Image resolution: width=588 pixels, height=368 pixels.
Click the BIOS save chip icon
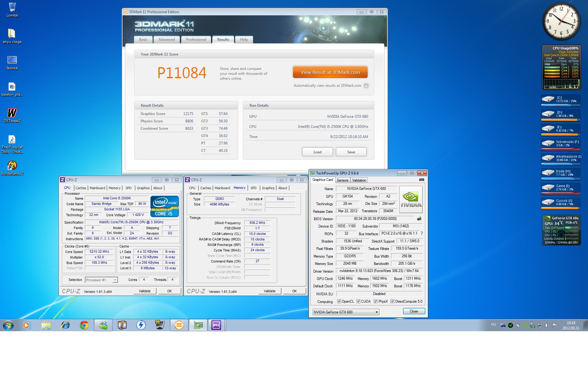419,219
